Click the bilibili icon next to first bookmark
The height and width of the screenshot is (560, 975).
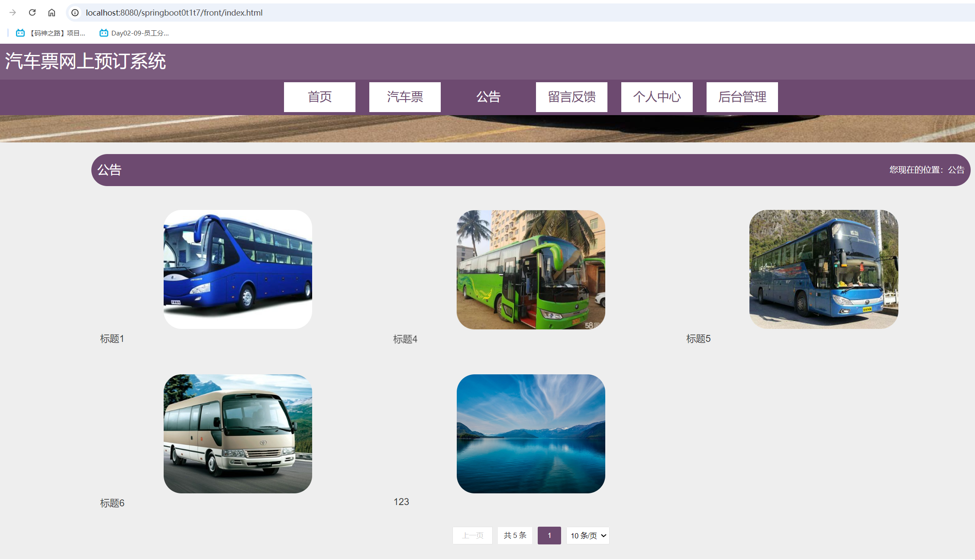coord(20,32)
